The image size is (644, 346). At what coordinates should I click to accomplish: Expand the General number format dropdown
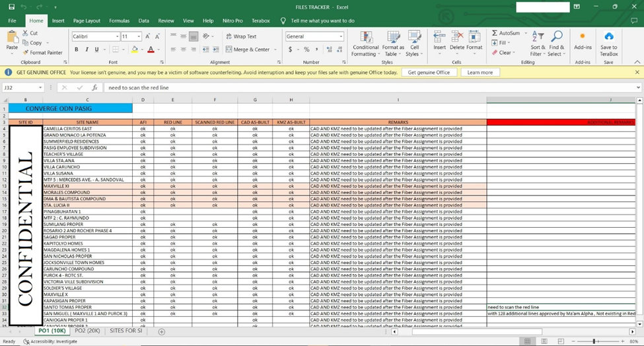(341, 36)
